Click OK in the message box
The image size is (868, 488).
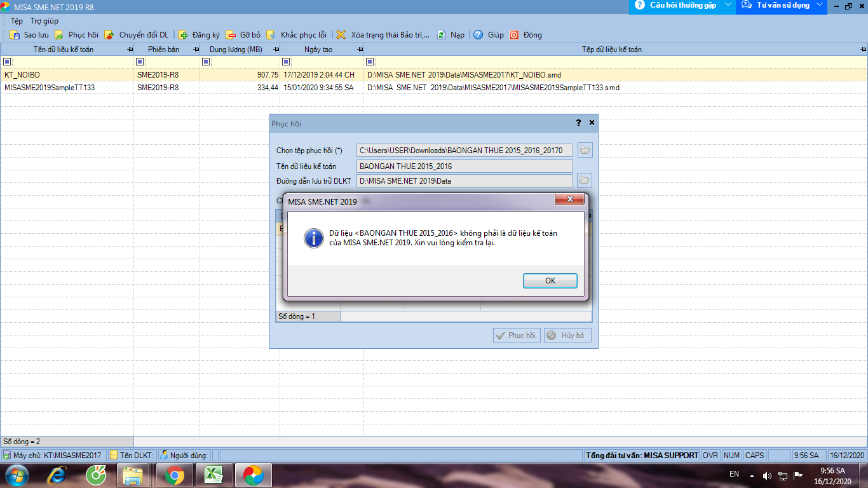550,281
